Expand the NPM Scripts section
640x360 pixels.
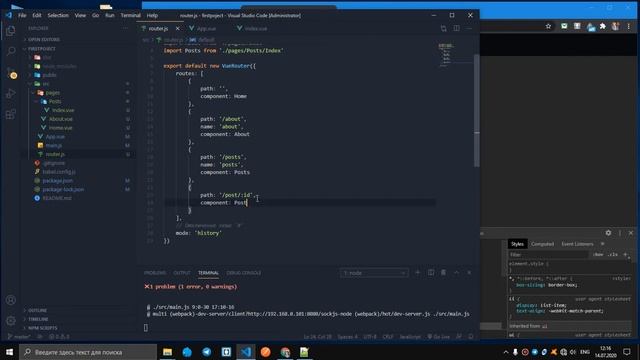[42, 328]
